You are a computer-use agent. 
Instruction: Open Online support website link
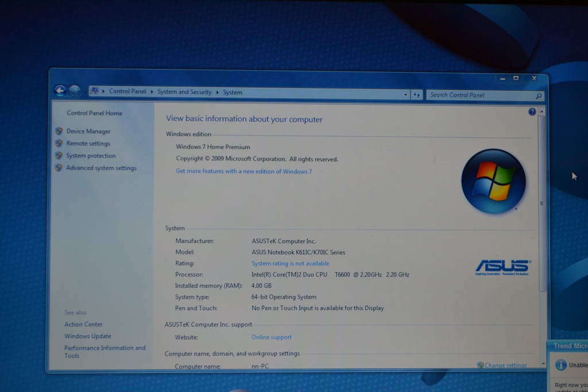[272, 337]
